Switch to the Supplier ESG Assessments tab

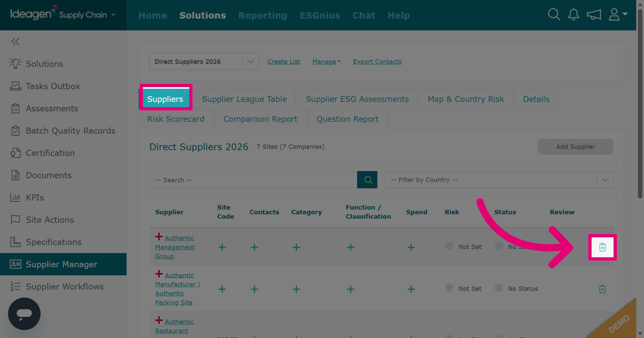coord(357,99)
